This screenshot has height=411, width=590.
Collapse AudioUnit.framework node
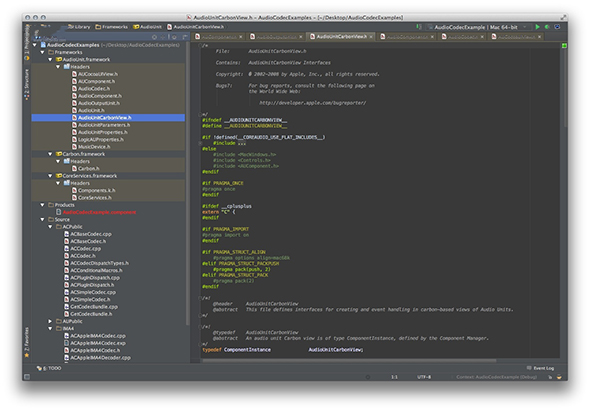click(50, 59)
